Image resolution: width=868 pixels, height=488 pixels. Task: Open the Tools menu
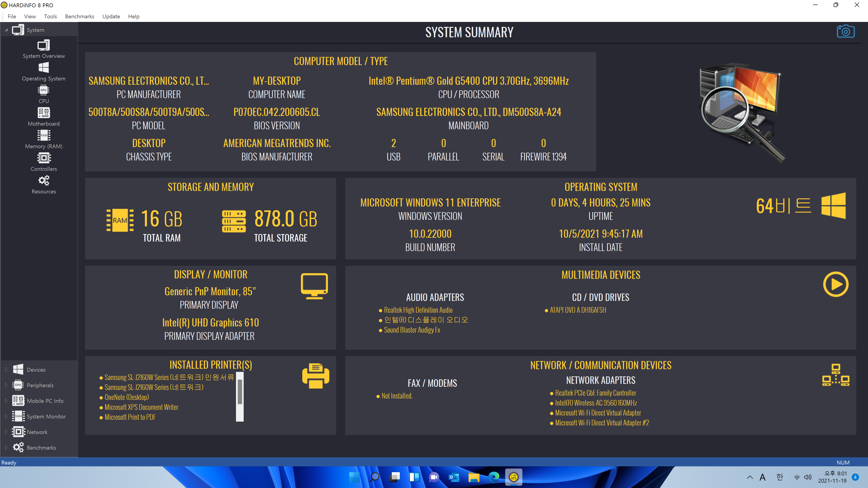coord(50,16)
